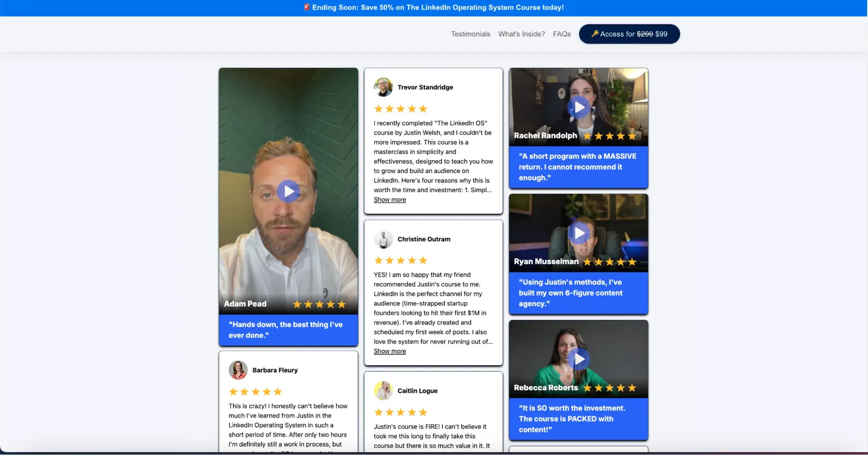Go to What's Inside? section
The width and height of the screenshot is (868, 455).
pyautogui.click(x=521, y=34)
